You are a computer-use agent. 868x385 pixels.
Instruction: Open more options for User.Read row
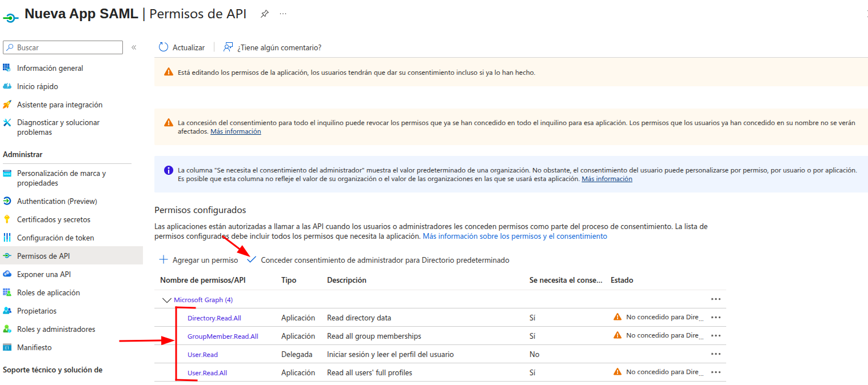715,354
